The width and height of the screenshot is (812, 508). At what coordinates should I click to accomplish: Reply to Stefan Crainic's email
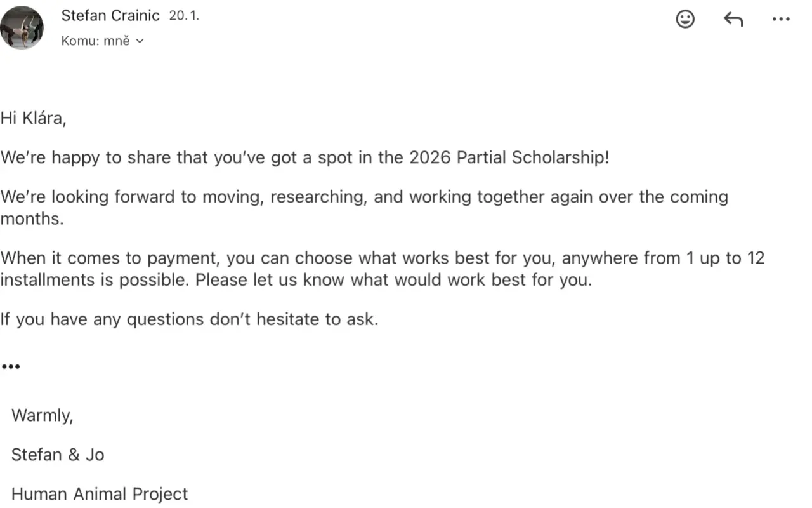tap(733, 19)
